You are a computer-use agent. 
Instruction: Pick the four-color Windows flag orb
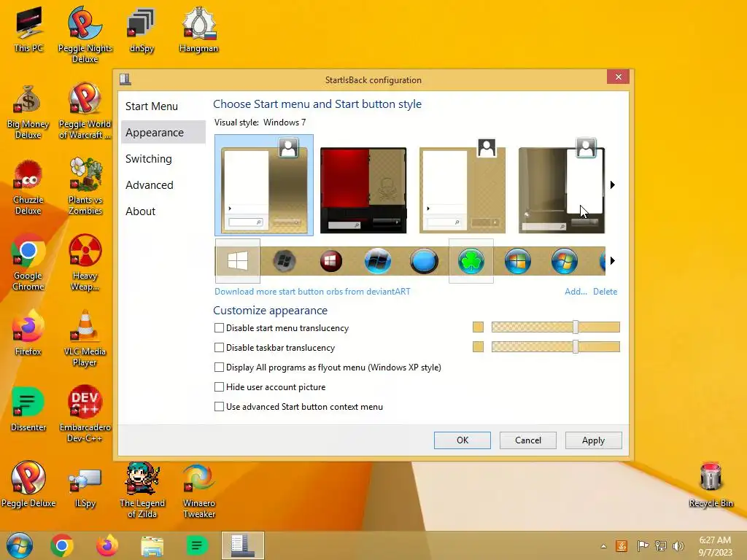coord(518,261)
